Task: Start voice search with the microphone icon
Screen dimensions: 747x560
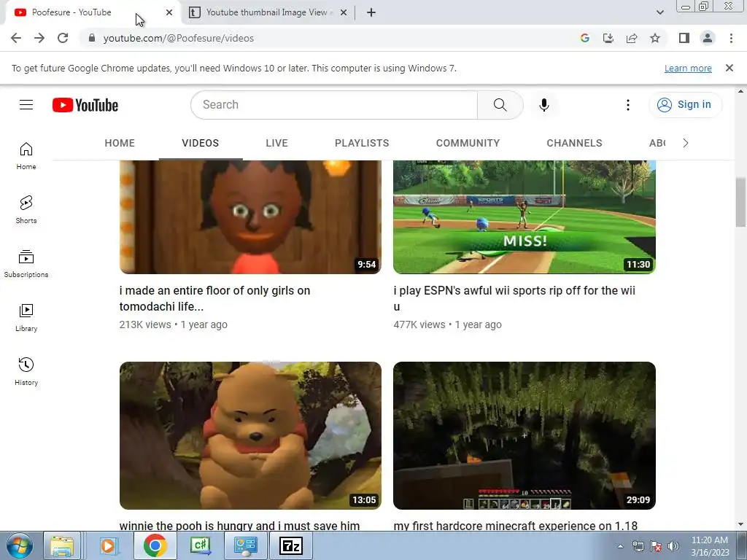Action: tap(544, 105)
